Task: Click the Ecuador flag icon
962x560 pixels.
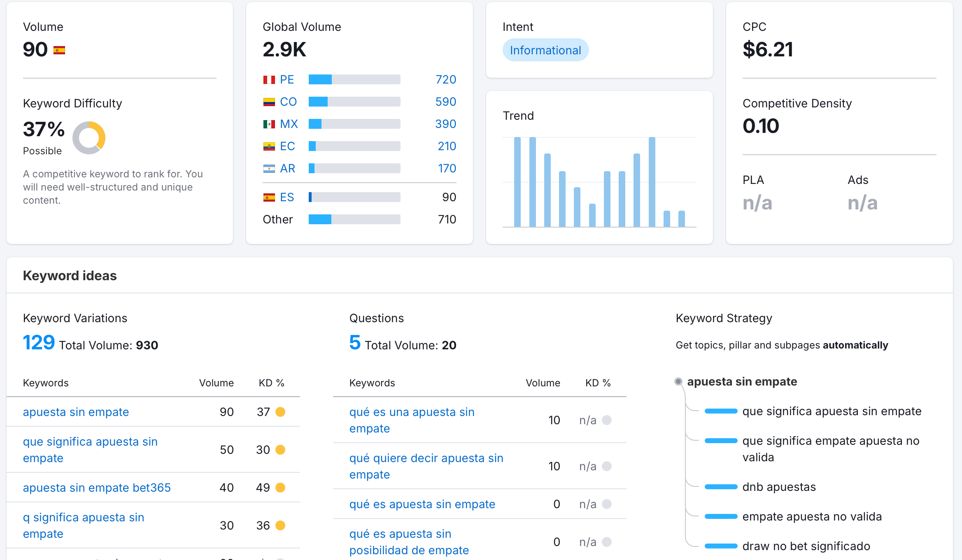Action: click(x=269, y=146)
